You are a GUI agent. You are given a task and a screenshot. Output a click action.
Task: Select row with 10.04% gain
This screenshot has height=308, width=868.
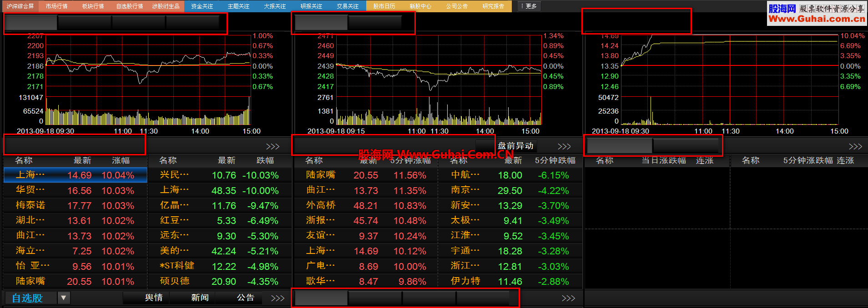(x=76, y=175)
